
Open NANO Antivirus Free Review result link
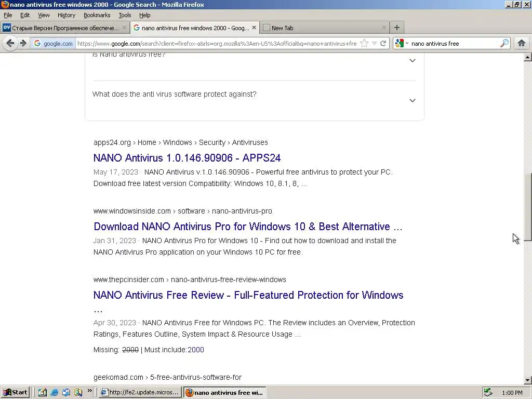(x=248, y=295)
